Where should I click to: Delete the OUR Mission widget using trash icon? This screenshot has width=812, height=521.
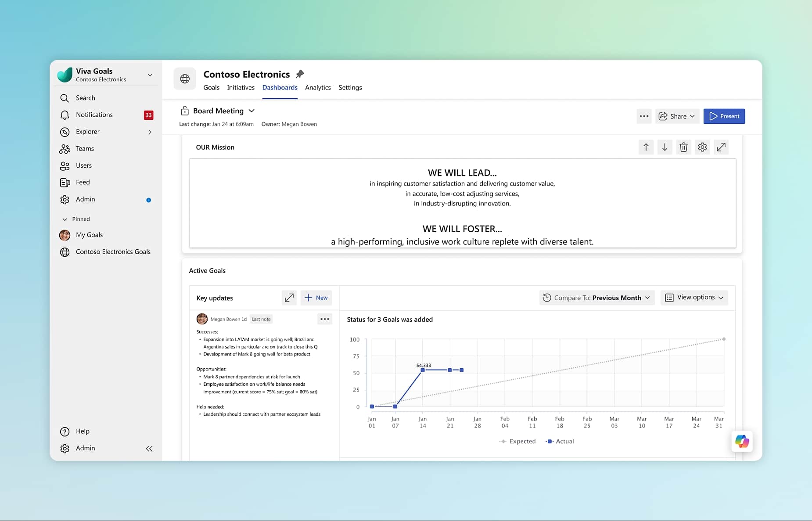tap(683, 147)
